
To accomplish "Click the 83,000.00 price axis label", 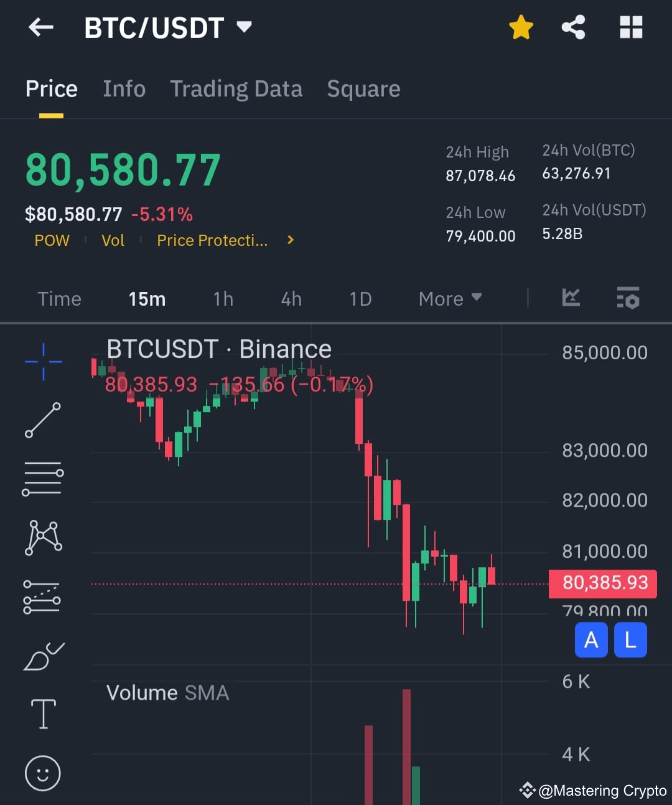I will pyautogui.click(x=605, y=450).
